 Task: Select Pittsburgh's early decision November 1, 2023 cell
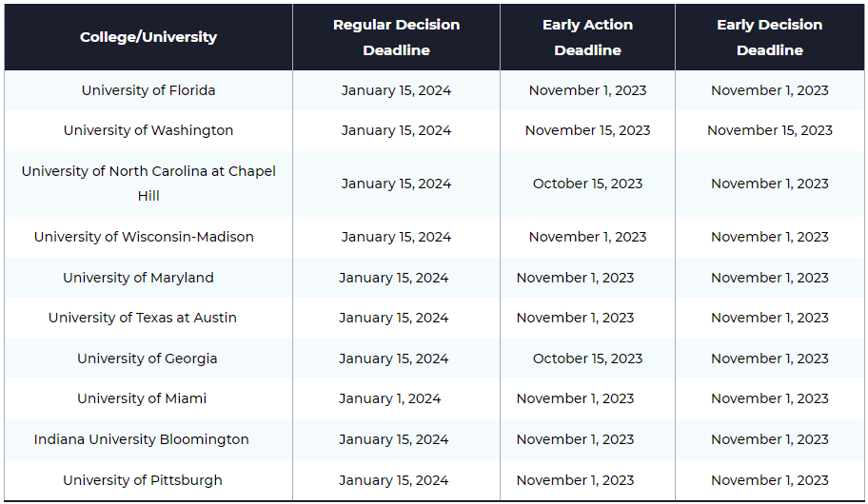[x=769, y=480]
